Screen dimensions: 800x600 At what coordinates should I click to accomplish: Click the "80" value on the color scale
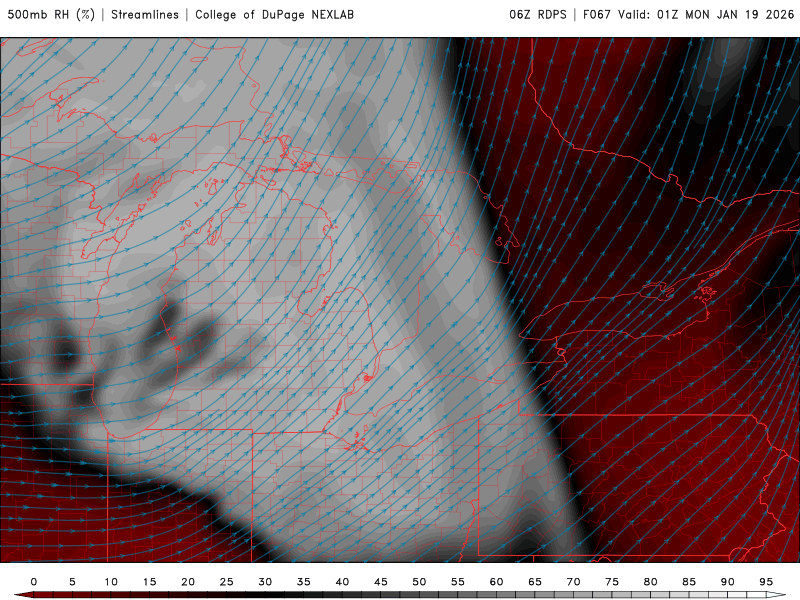(650, 582)
